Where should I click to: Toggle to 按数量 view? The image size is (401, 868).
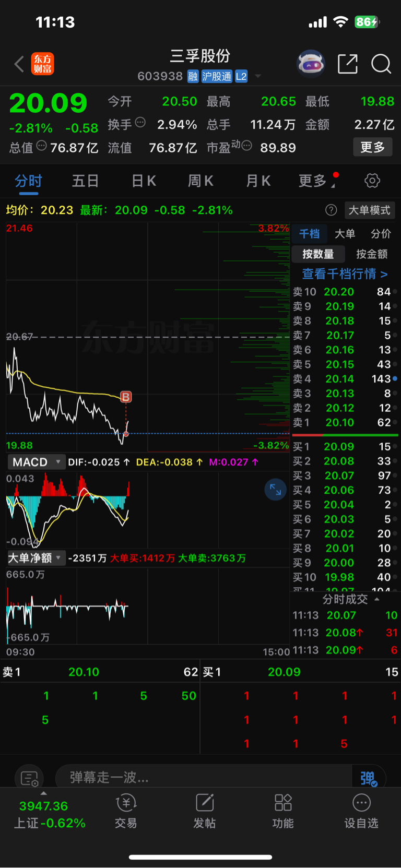click(x=318, y=254)
